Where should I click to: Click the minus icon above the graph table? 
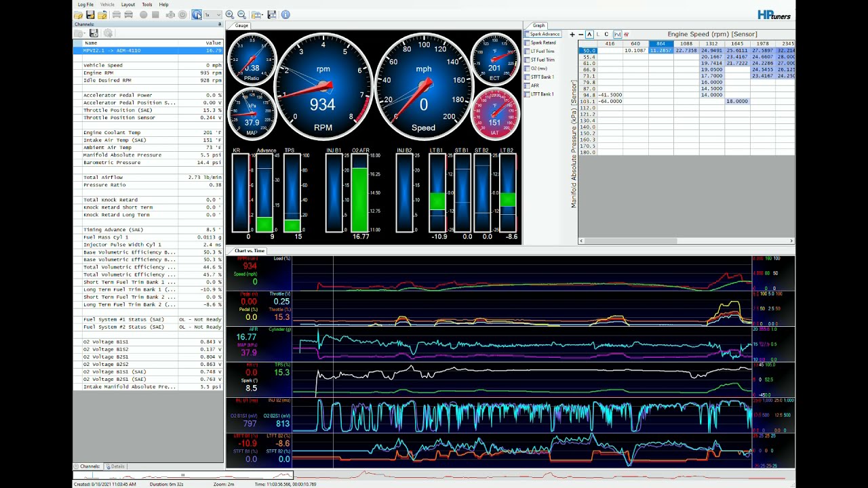(580, 35)
